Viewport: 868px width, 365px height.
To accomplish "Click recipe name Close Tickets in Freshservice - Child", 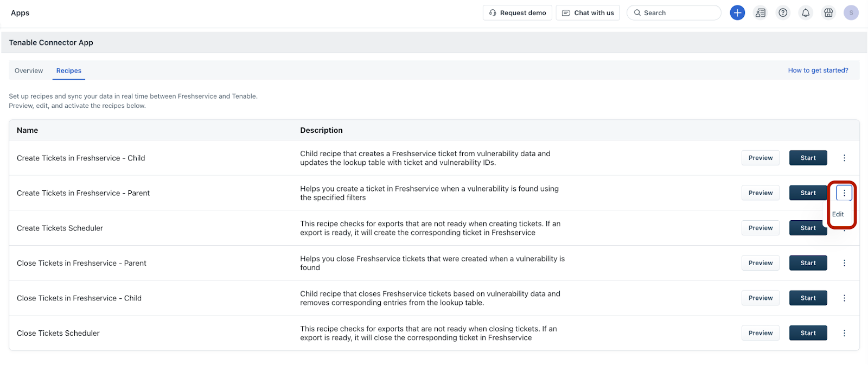I will 79,298.
